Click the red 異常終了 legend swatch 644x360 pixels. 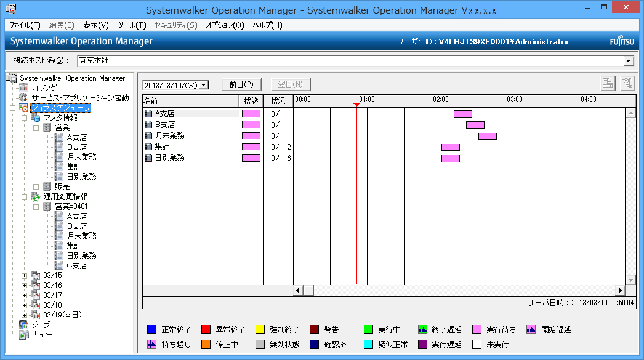[206, 330]
